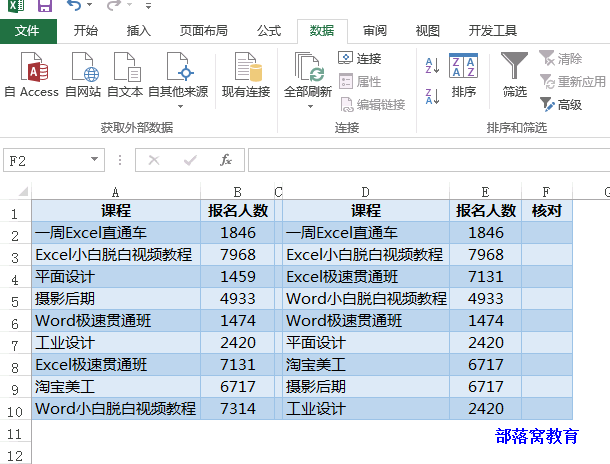Expand the 全部刷新 dropdown arrow
This screenshot has width=610, height=464.
click(x=310, y=107)
